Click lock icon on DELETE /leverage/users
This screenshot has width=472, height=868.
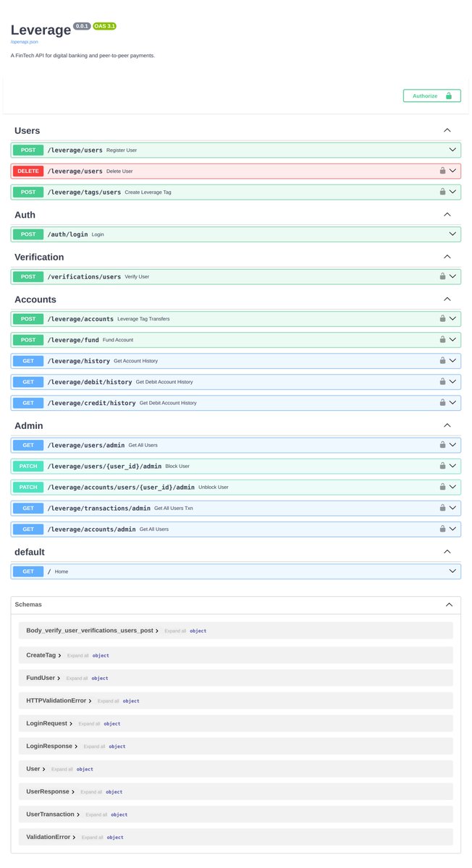coord(442,171)
